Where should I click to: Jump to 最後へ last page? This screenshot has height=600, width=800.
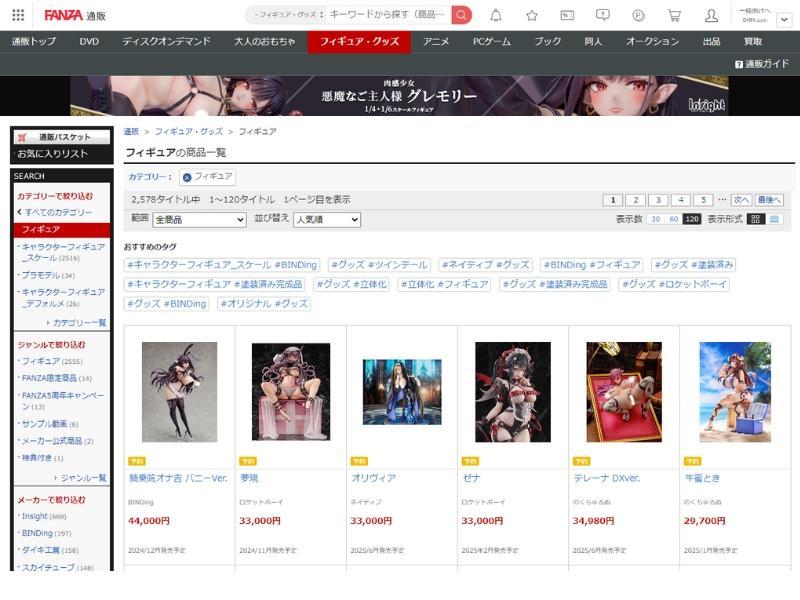pyautogui.click(x=769, y=200)
